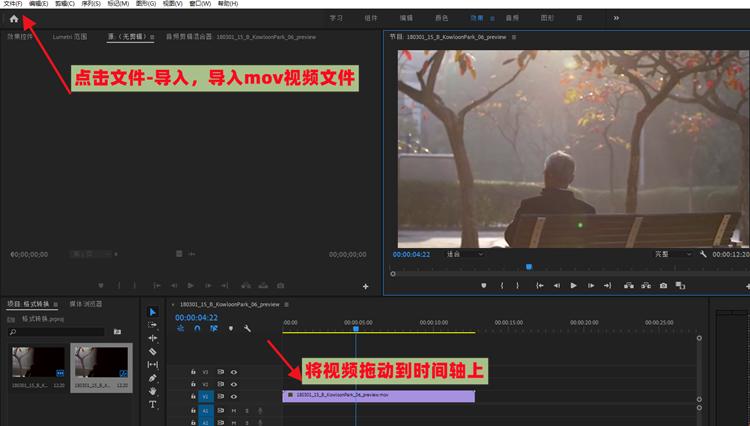
Task: Open timeline sequence panel menu
Action: coord(287,305)
